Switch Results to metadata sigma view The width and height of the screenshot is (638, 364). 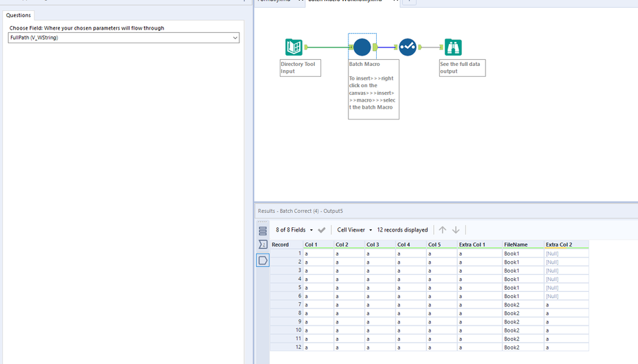(x=263, y=244)
